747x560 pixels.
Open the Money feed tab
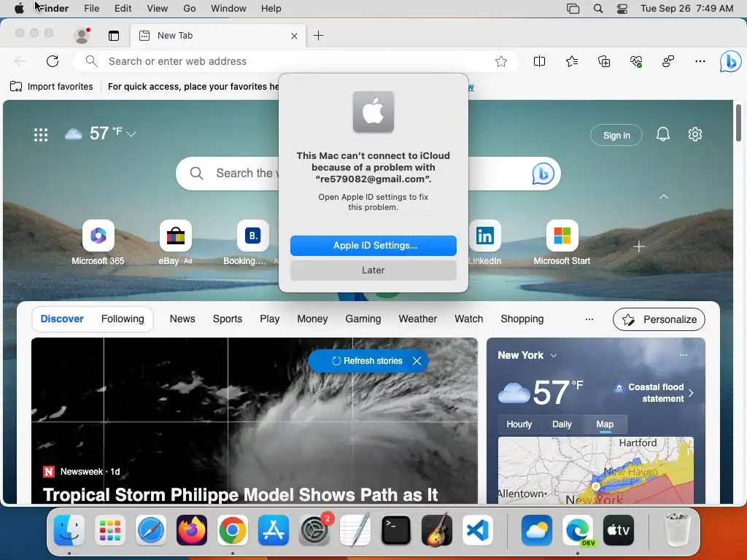pyautogui.click(x=312, y=319)
